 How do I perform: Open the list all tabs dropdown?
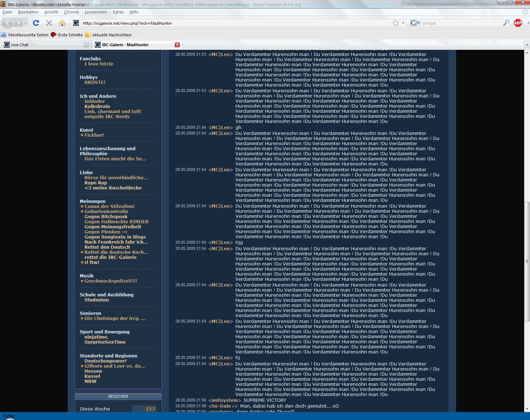[x=527, y=45]
